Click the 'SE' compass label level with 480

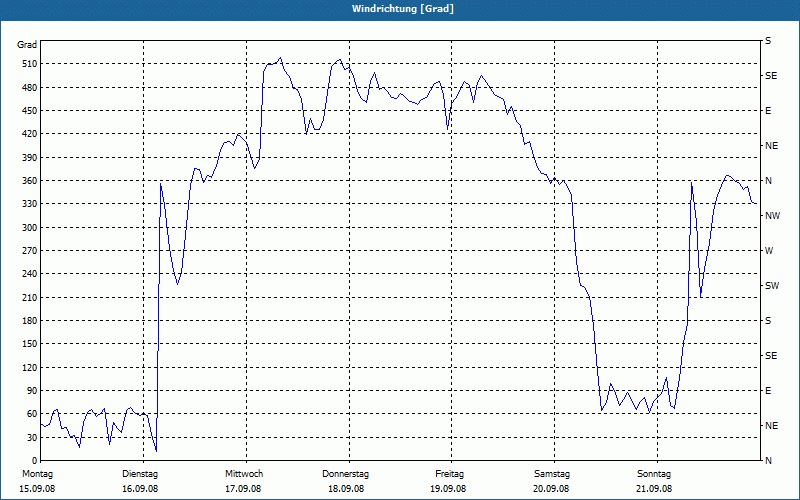point(771,76)
